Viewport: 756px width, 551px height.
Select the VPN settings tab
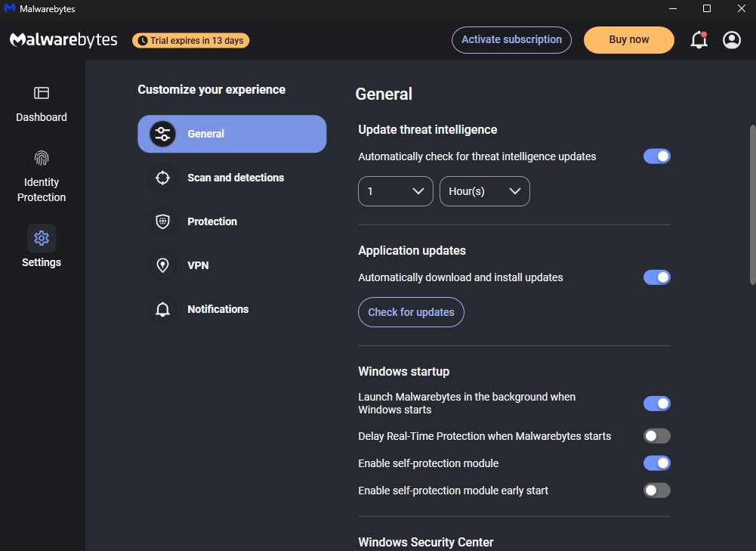coord(232,265)
